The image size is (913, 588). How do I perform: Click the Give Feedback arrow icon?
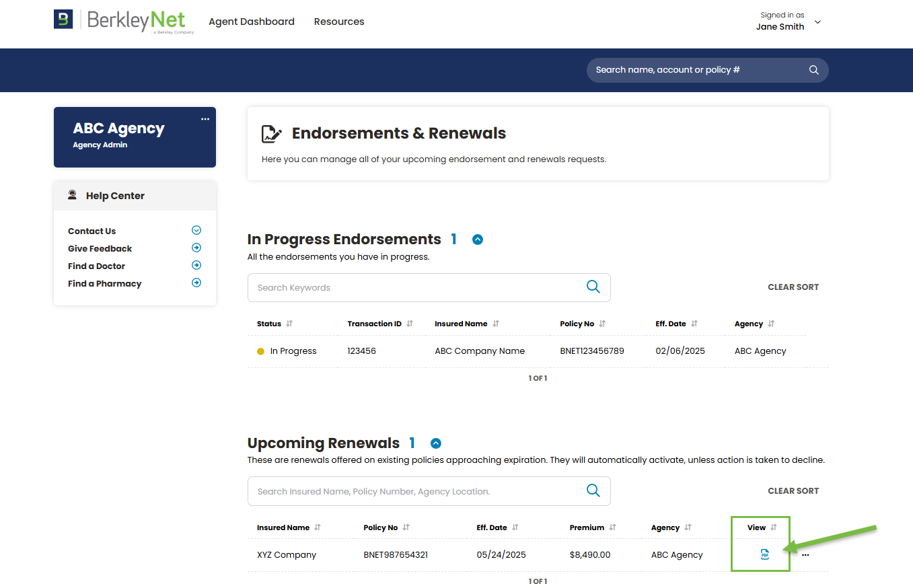(196, 248)
